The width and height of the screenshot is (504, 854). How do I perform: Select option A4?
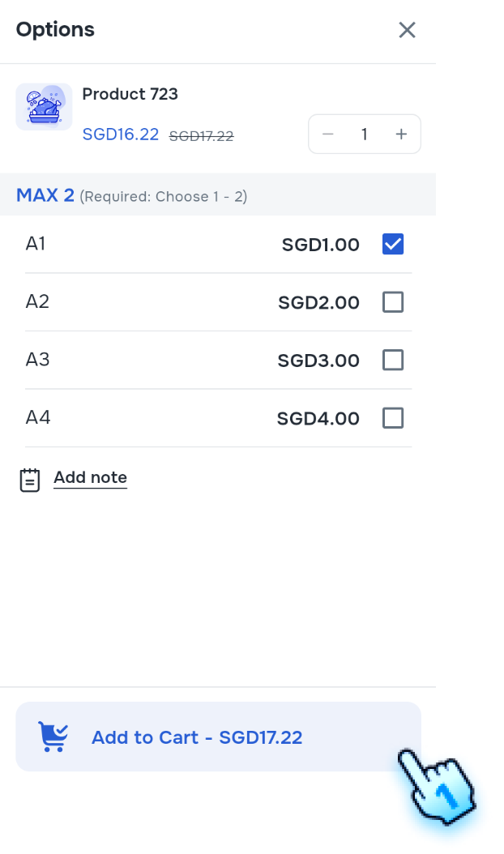(x=393, y=417)
